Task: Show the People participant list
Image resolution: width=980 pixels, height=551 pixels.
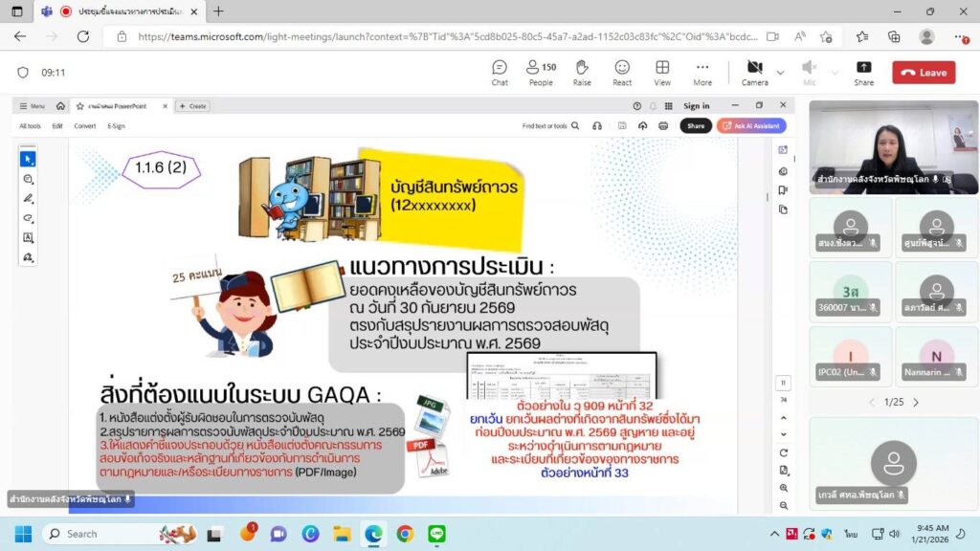Action: (541, 72)
